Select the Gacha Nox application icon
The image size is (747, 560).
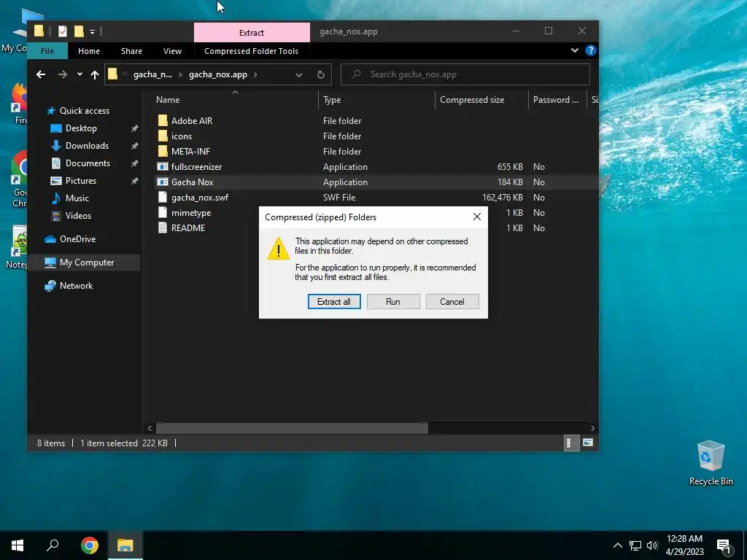[x=163, y=182]
